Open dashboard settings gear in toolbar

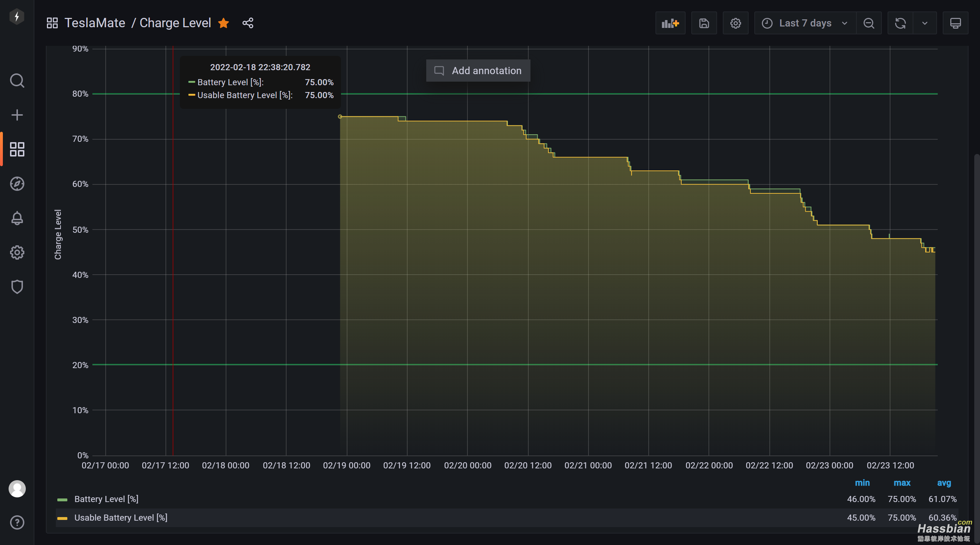(x=735, y=23)
